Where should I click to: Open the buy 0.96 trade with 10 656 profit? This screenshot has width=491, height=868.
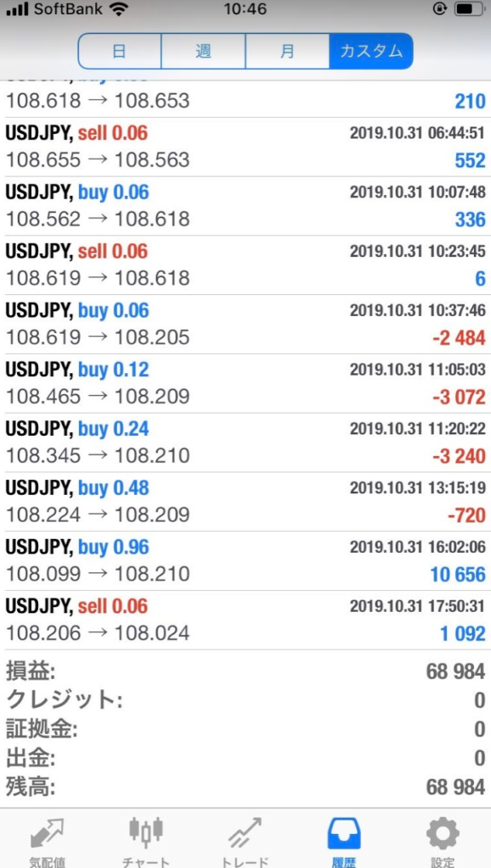pyautogui.click(x=245, y=561)
